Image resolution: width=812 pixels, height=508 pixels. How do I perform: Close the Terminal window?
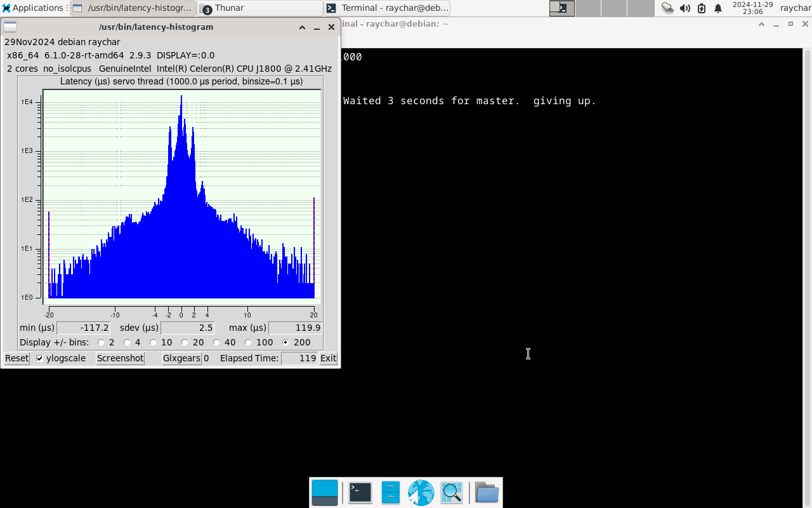tap(806, 24)
